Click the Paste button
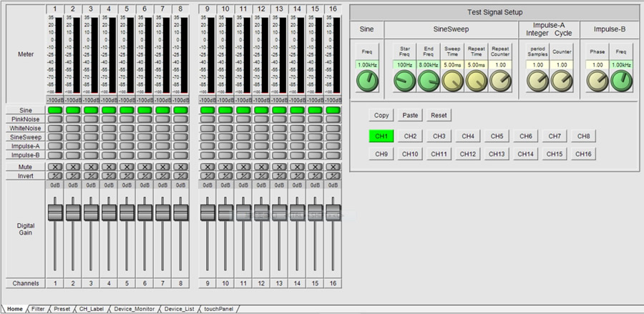Image resolution: width=644 pixels, height=314 pixels. [410, 115]
